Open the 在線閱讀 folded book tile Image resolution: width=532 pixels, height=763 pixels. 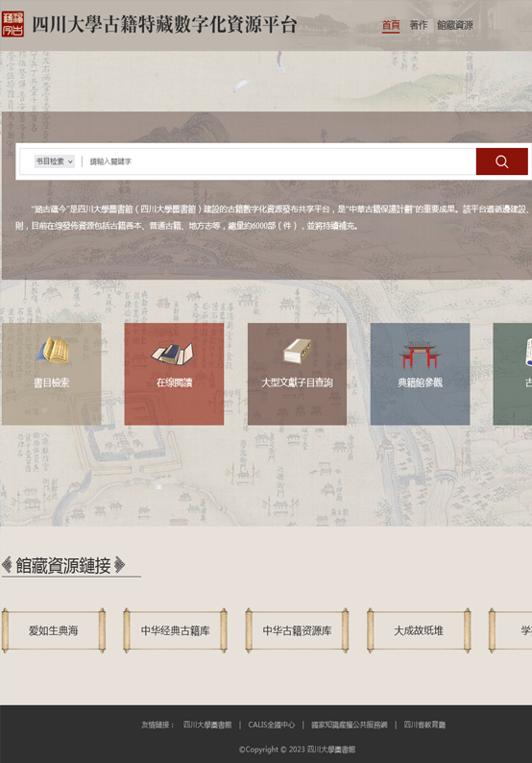click(x=174, y=374)
